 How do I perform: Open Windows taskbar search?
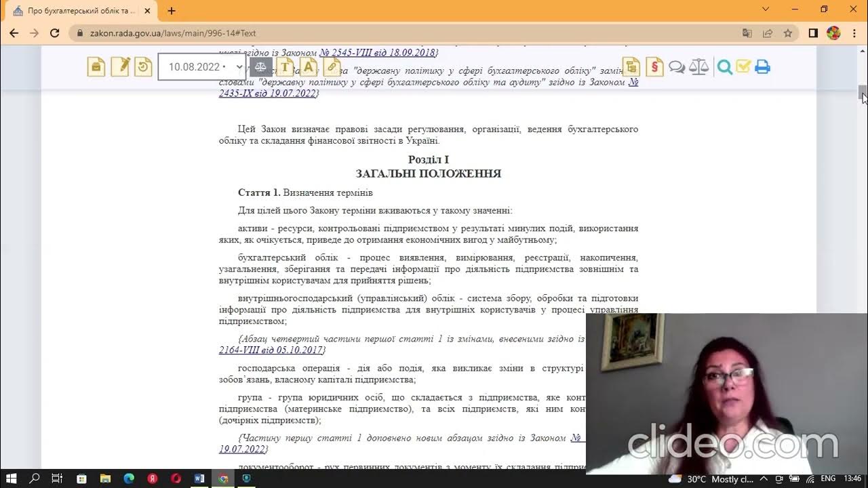click(35, 479)
